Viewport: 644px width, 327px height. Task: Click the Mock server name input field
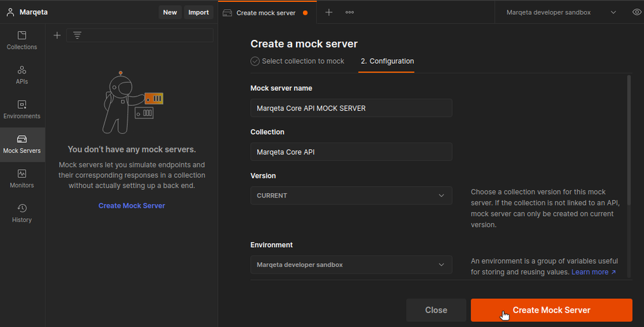pyautogui.click(x=351, y=108)
